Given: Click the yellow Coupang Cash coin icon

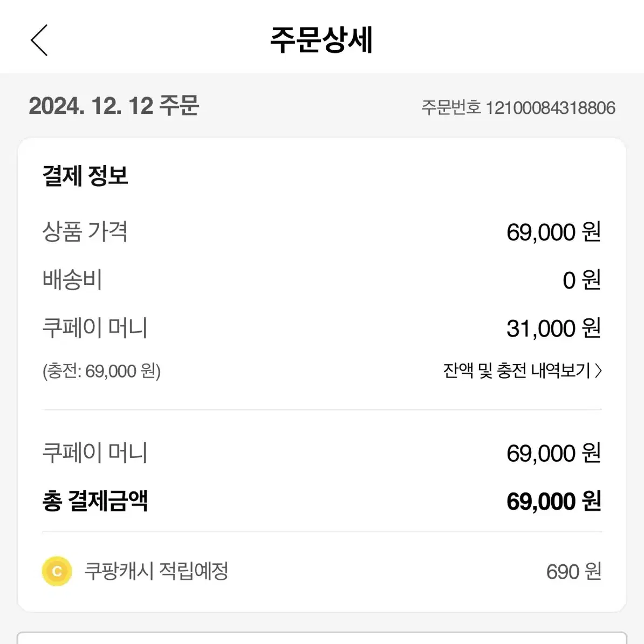Looking at the screenshot, I should 57,571.
